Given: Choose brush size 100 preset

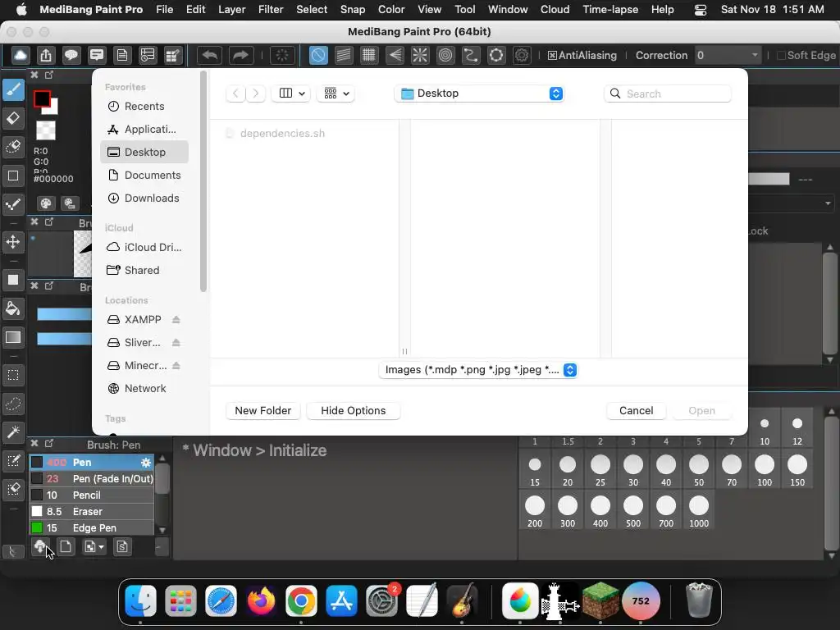Looking at the screenshot, I should pyautogui.click(x=764, y=470).
